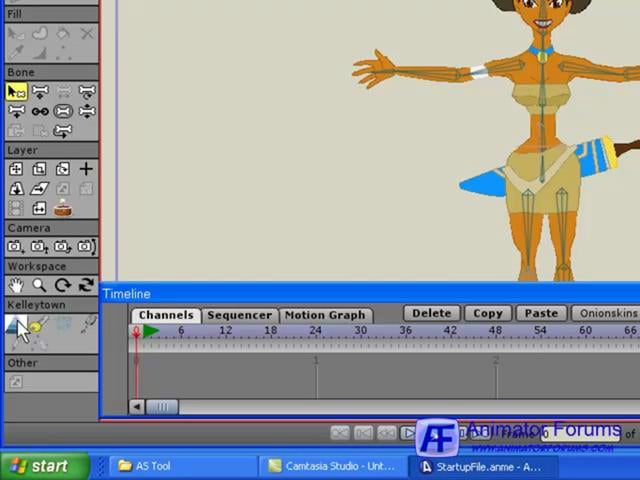Select the greyed Create Shape blob tool

coord(40,33)
